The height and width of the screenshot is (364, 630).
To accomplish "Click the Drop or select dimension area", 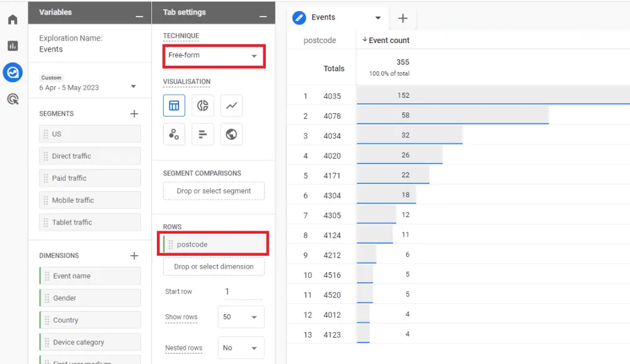I will [213, 266].
